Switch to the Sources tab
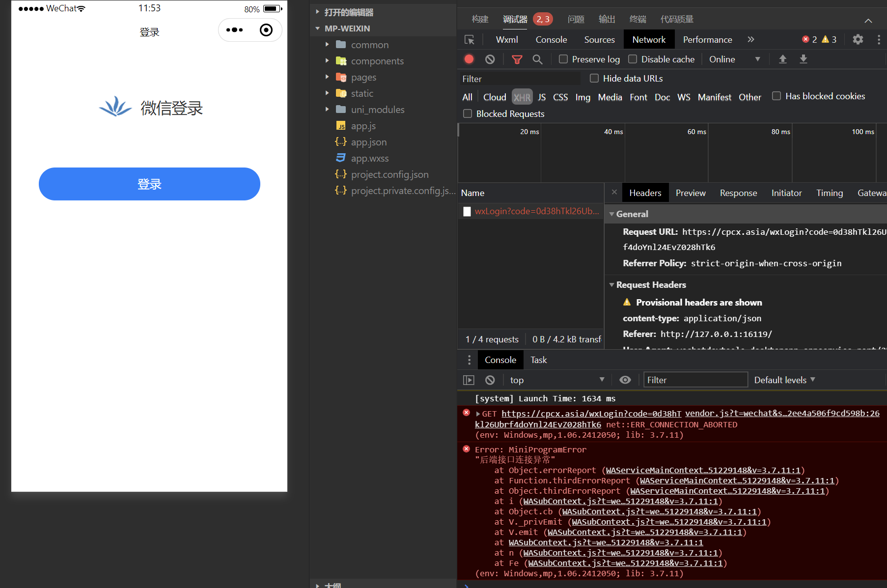This screenshot has height=588, width=887. [599, 40]
